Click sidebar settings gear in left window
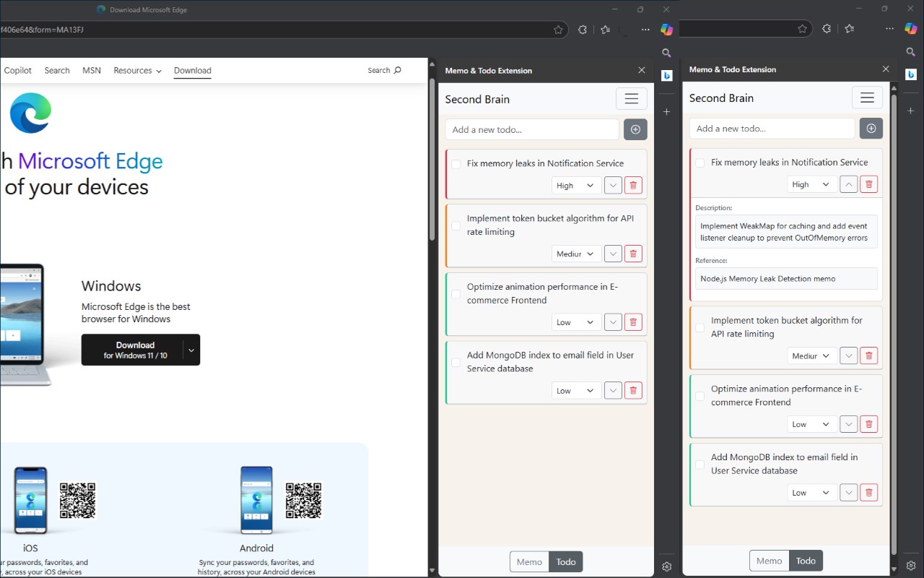Image resolution: width=924 pixels, height=578 pixels. pos(667,566)
